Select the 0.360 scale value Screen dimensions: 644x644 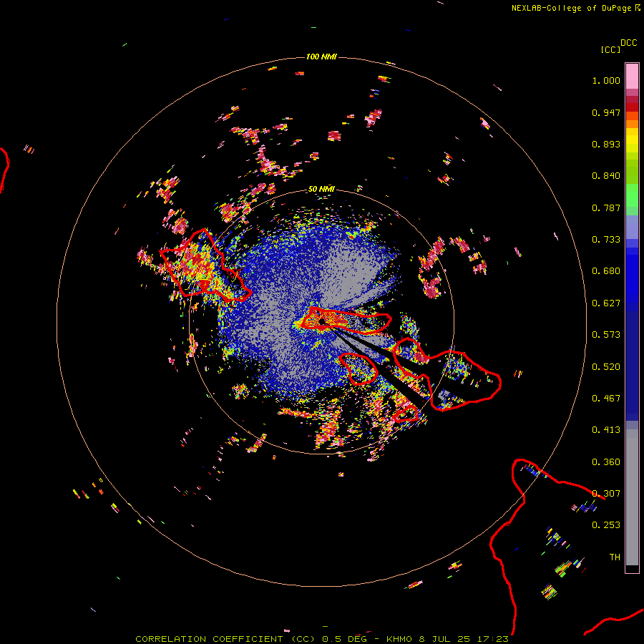(x=606, y=462)
